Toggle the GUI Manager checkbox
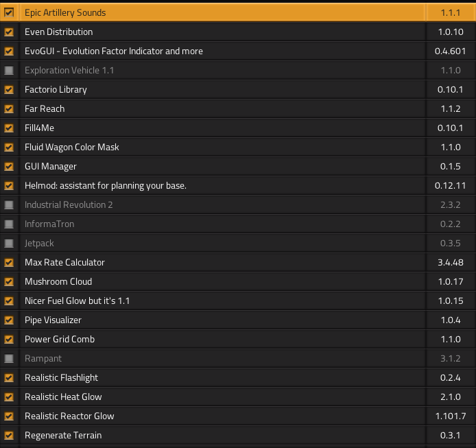 (x=9, y=166)
